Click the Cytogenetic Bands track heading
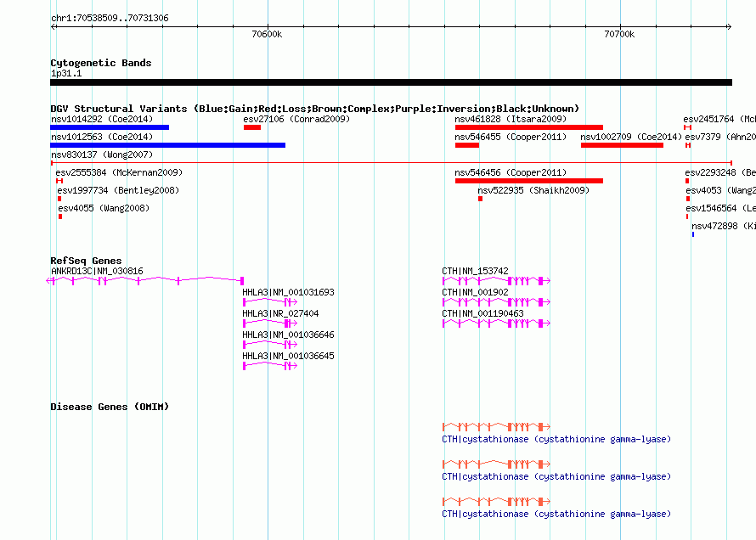This screenshot has width=756, height=540. [x=101, y=63]
